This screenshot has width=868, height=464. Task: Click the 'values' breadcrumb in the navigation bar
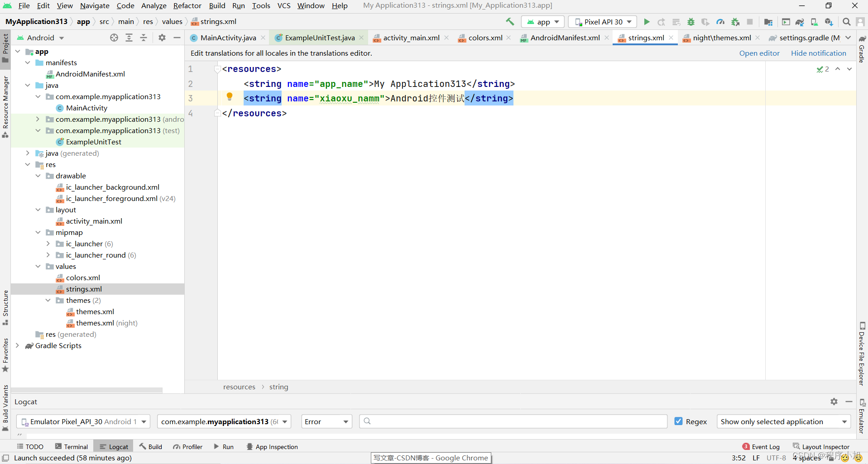click(172, 21)
